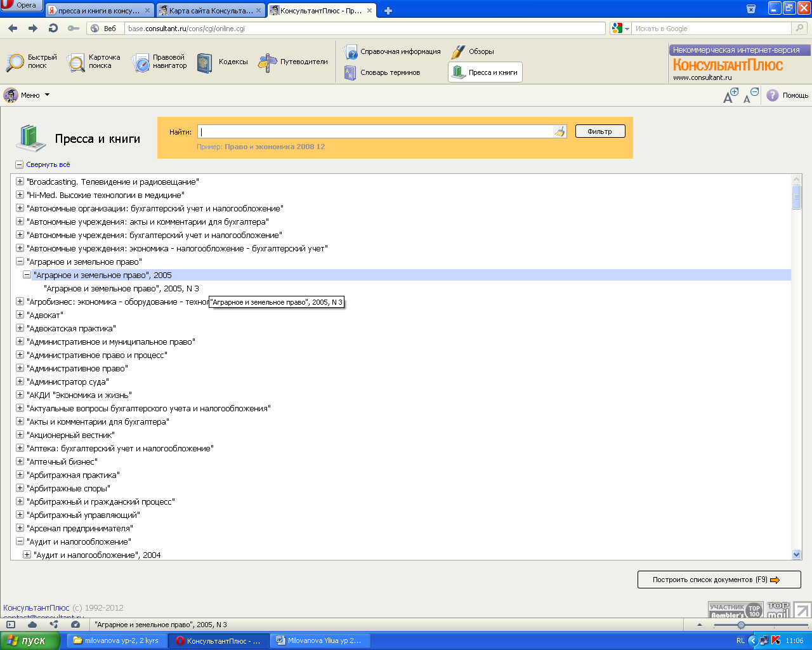This screenshot has height=650, width=812.
Task: Expand "Broadcasting. Телевидение и радиовещание"
Action: pyautogui.click(x=20, y=182)
